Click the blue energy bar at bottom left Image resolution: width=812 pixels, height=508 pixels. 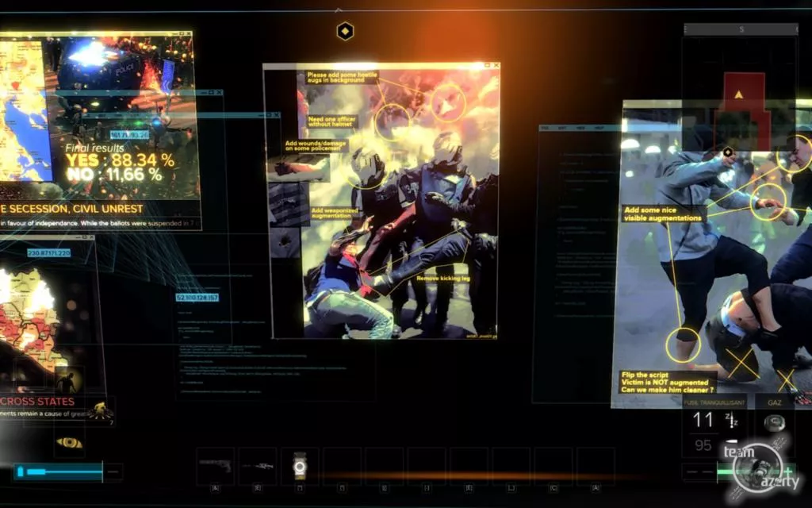tap(58, 471)
